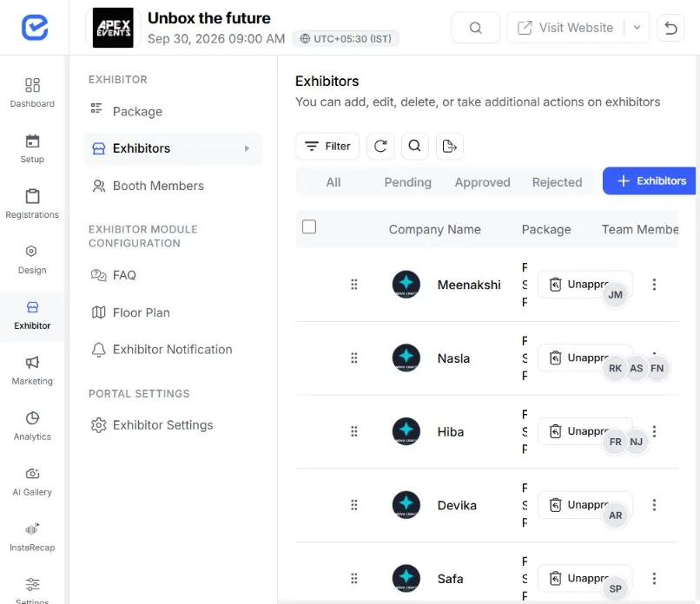Switch to the Pending tab
700x604 pixels.
click(407, 182)
